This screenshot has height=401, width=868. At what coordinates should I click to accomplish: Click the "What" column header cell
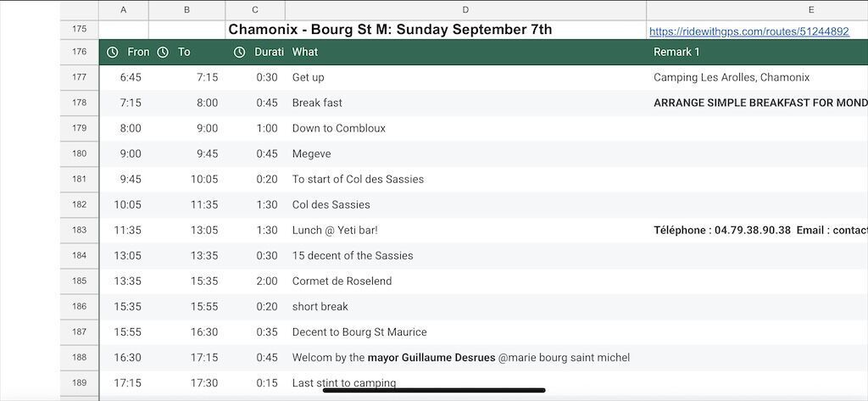(465, 53)
